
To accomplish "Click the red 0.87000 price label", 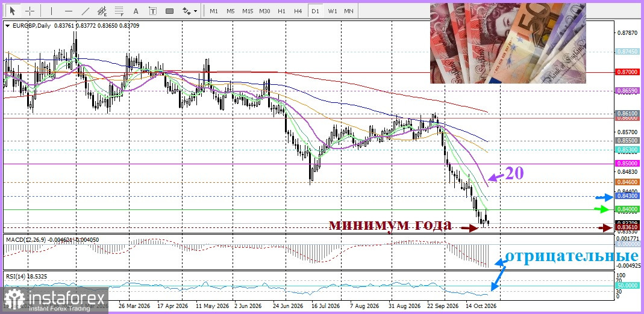I will pos(627,72).
